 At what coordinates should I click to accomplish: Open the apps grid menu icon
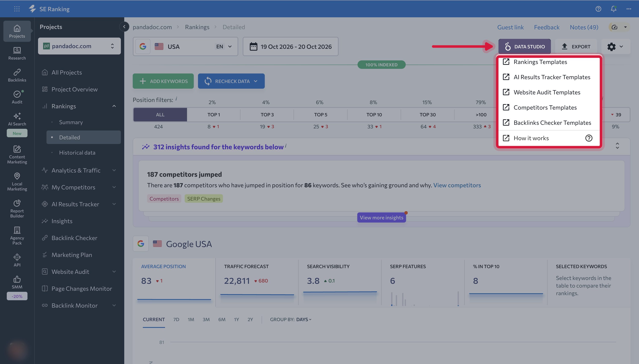17,9
